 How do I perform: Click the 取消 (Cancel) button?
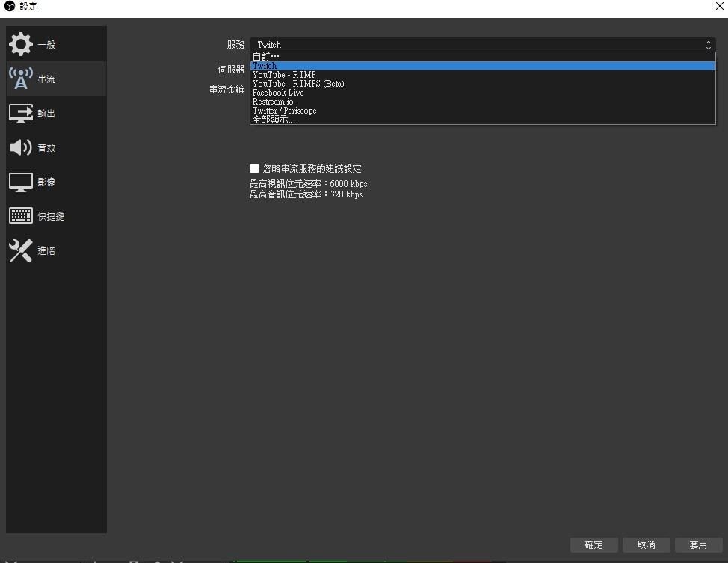(x=646, y=544)
